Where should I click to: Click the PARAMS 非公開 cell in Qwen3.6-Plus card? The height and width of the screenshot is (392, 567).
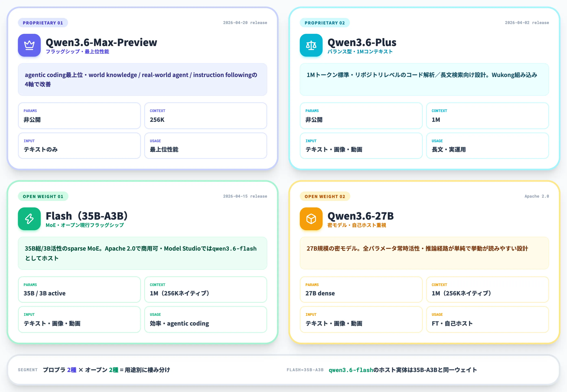[361, 116]
